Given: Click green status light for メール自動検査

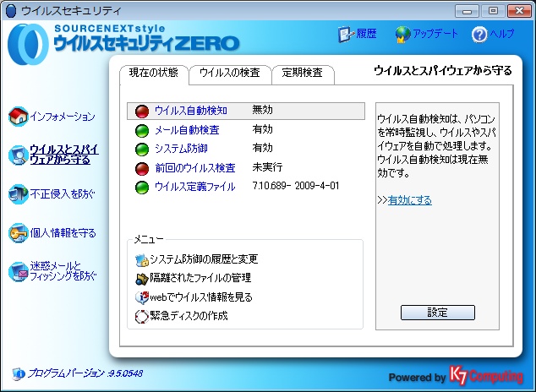Looking at the screenshot, I should (142, 130).
